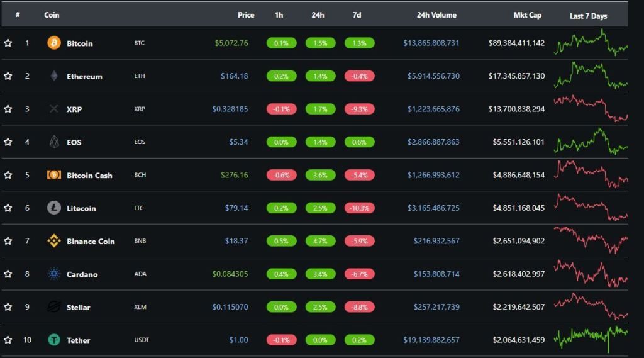Click Binance Coin's 4.7% 24h badge
This screenshot has width=644, height=358.
click(320, 241)
